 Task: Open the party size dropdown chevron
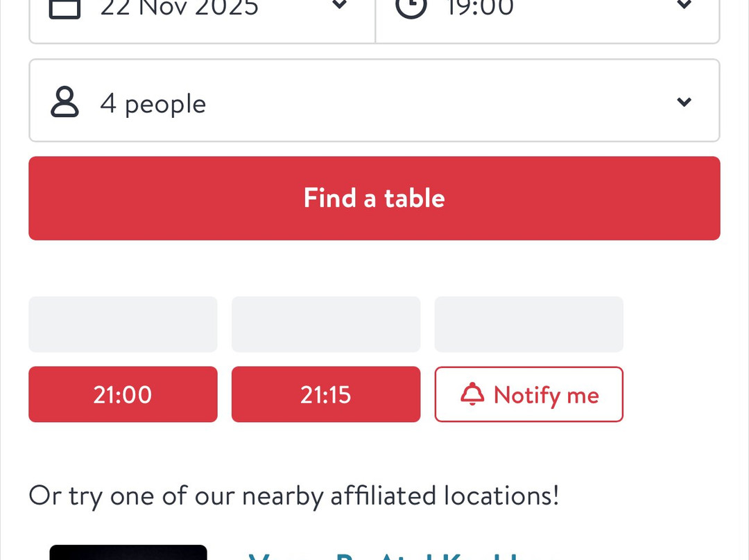(x=684, y=102)
